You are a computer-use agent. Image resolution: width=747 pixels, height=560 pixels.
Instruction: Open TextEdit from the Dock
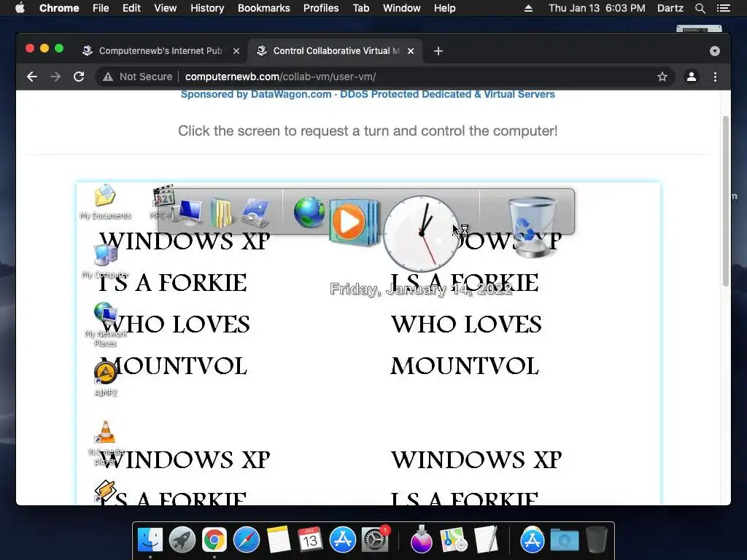[486, 540]
